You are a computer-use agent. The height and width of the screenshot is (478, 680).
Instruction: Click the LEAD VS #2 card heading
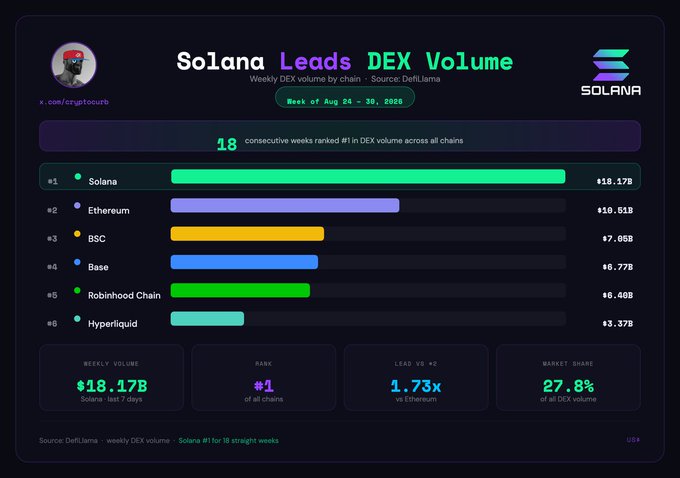click(416, 364)
